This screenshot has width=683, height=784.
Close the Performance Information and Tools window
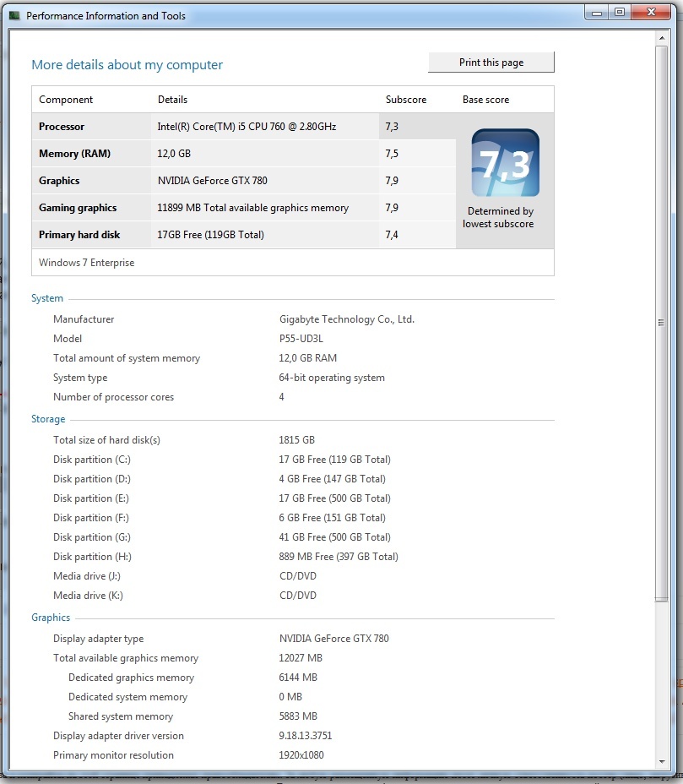[651, 13]
